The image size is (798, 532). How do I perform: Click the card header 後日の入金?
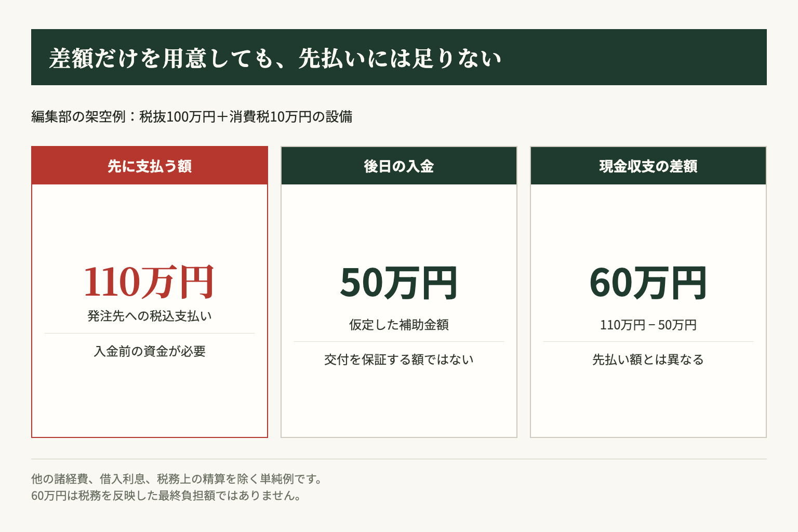click(399, 166)
